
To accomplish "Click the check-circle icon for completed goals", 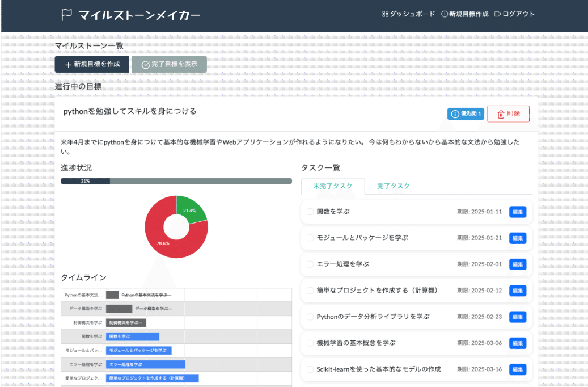I will [145, 65].
